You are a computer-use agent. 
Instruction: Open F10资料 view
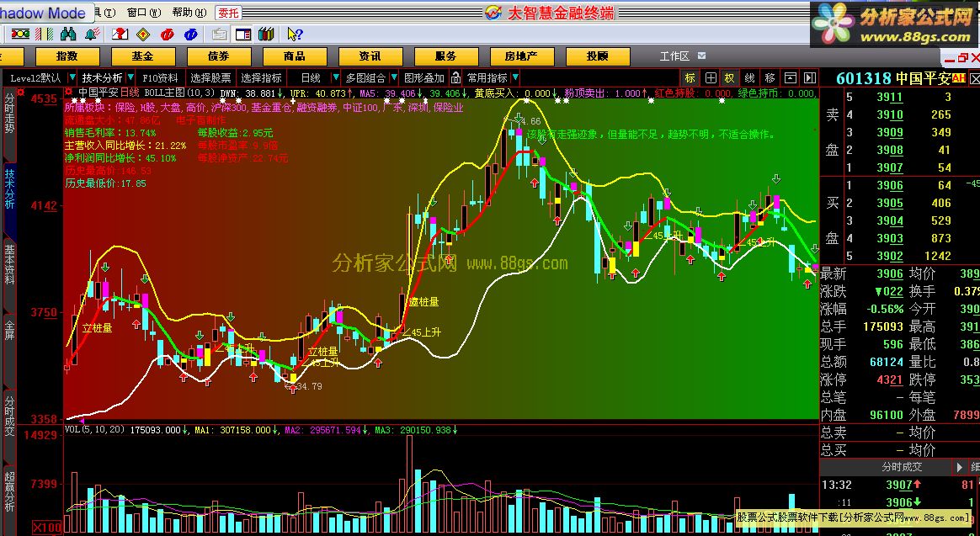(160, 78)
